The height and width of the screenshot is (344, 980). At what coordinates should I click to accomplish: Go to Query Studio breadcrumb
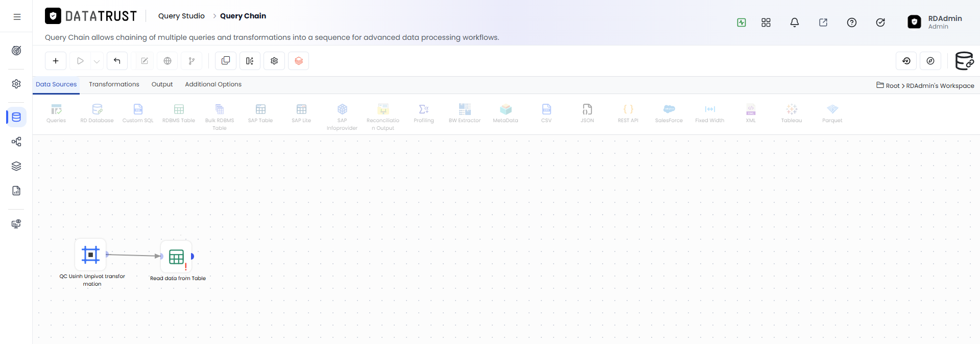click(181, 16)
